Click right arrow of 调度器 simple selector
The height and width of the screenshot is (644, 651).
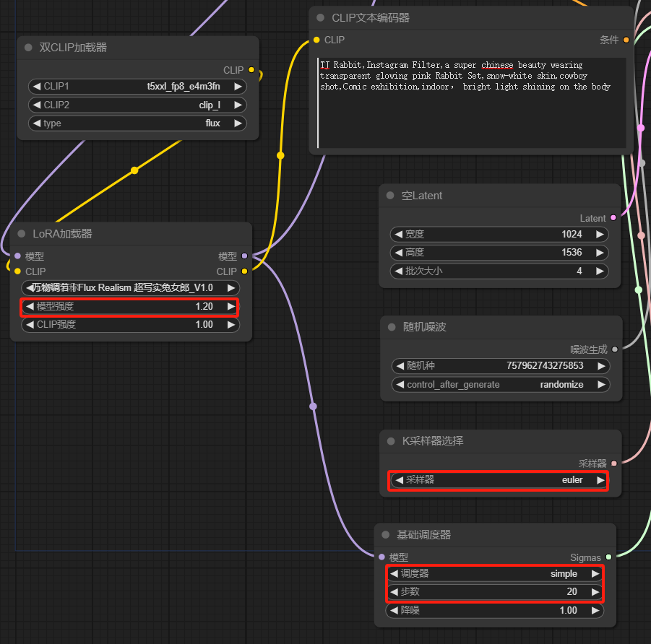tap(595, 573)
